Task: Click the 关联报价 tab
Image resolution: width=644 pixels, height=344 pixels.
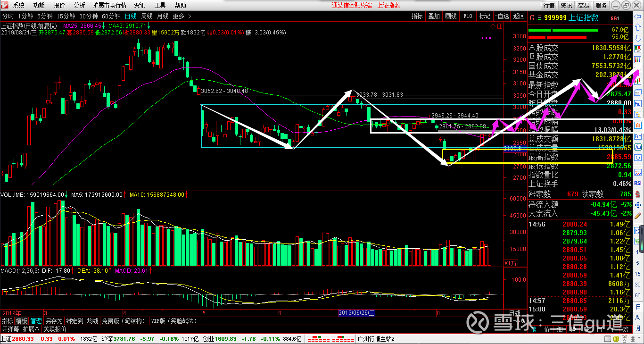Action: pyautogui.click(x=55, y=329)
